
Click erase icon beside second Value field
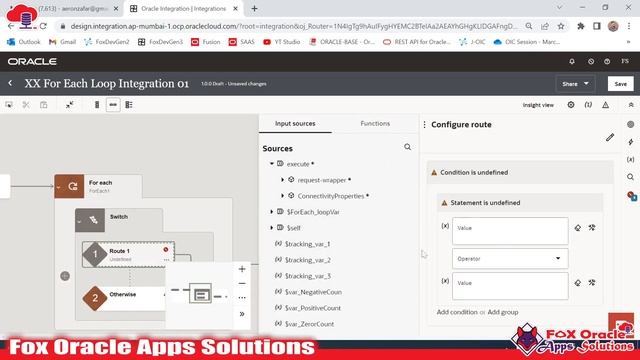point(578,282)
